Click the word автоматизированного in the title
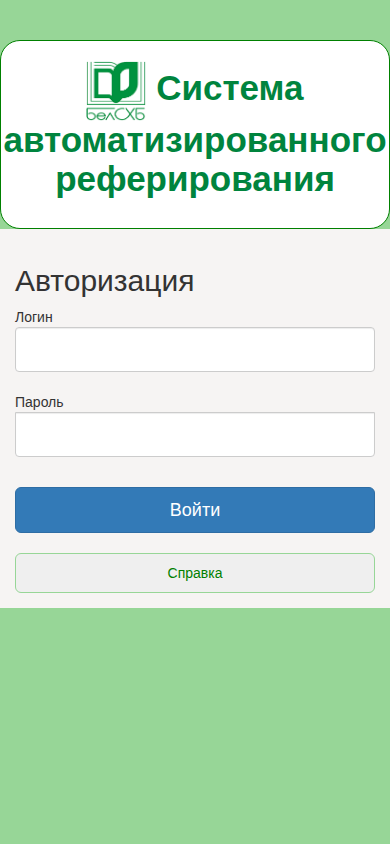This screenshot has width=390, height=844. point(195,141)
